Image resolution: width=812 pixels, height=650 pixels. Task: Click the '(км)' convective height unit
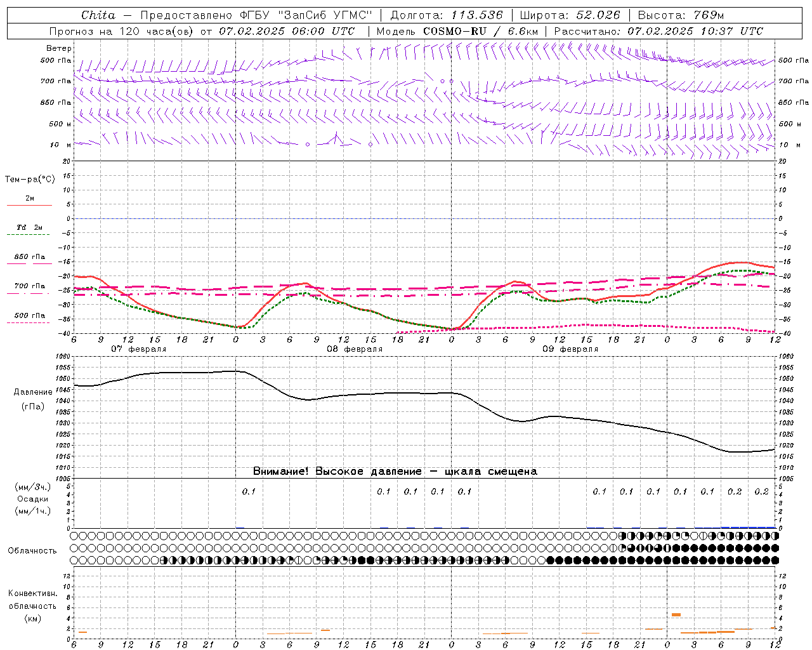pyautogui.click(x=32, y=618)
